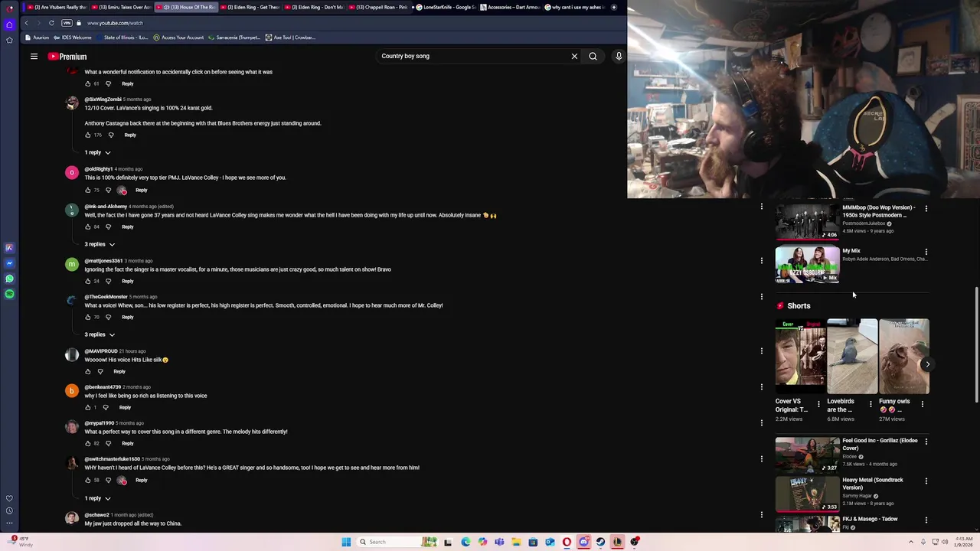980x551 pixels.
Task: Open Messenger in the Opera sidebar
Action: (x=9, y=263)
